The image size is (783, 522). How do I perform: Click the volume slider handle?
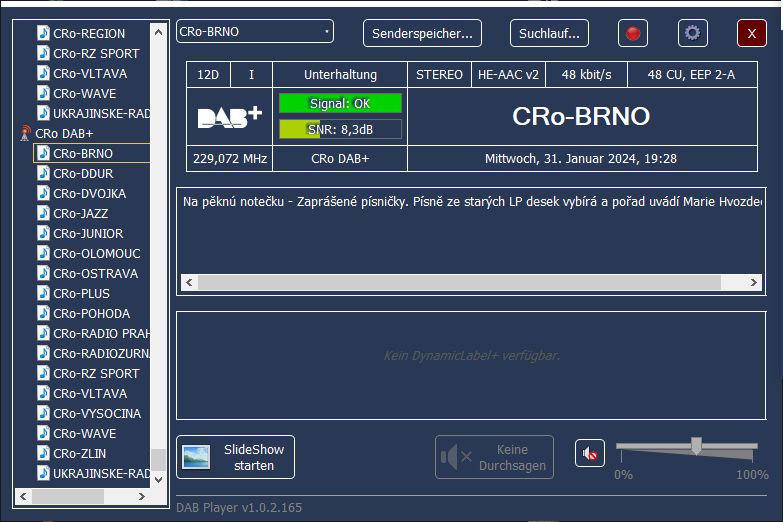point(696,446)
